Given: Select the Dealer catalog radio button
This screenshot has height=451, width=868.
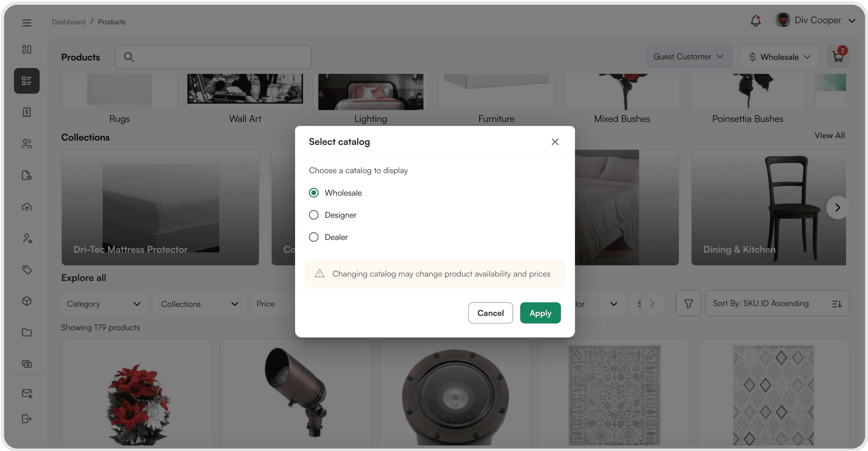Looking at the screenshot, I should 314,237.
